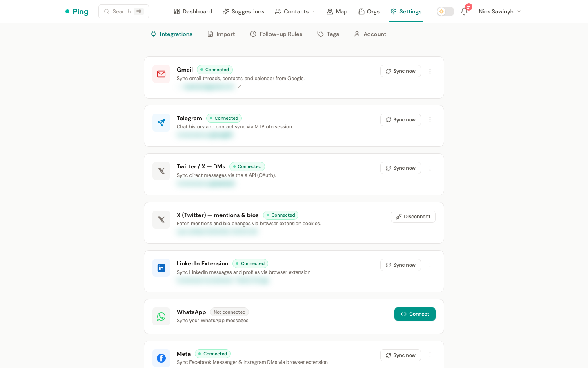
Task: Click the LinkedIn Extension title
Action: pyautogui.click(x=203, y=263)
